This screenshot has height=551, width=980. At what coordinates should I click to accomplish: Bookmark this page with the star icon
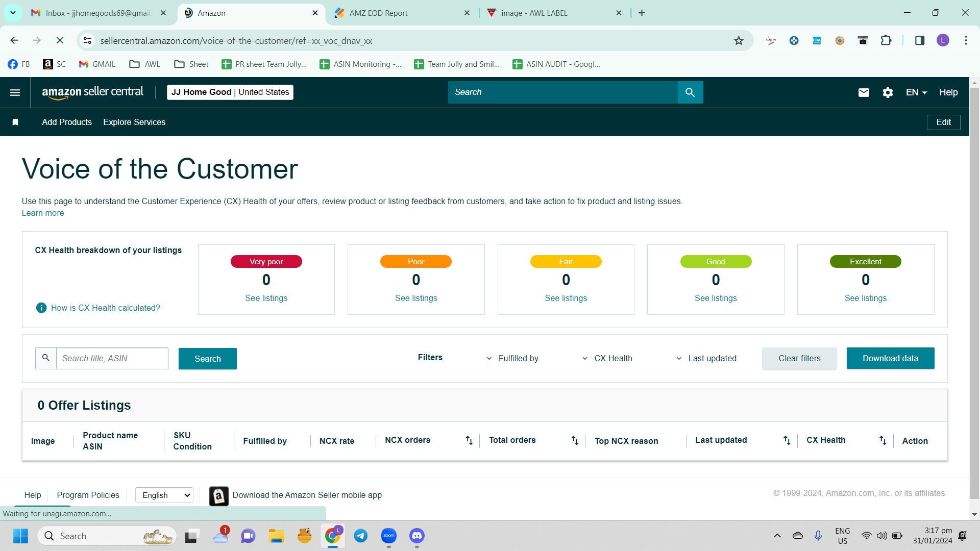[x=739, y=41]
